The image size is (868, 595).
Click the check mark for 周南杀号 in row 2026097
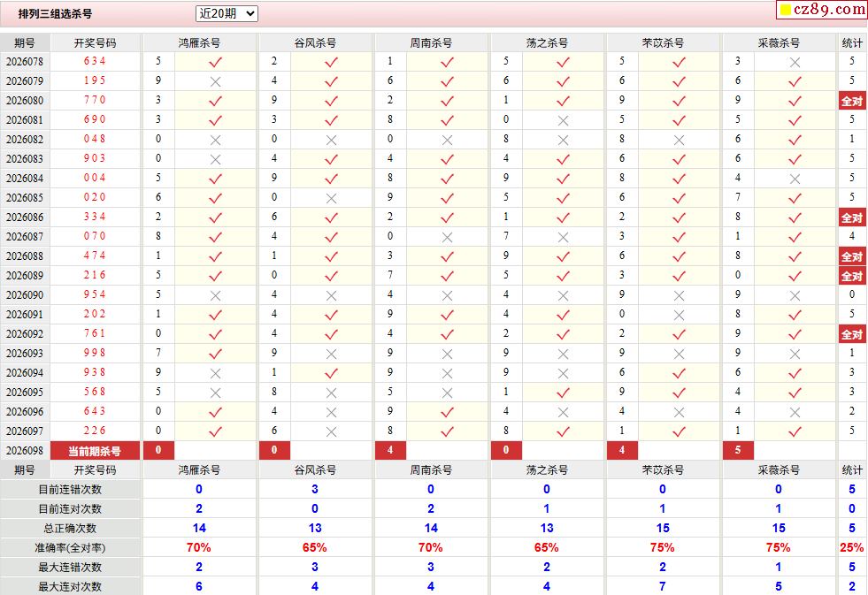(447, 431)
